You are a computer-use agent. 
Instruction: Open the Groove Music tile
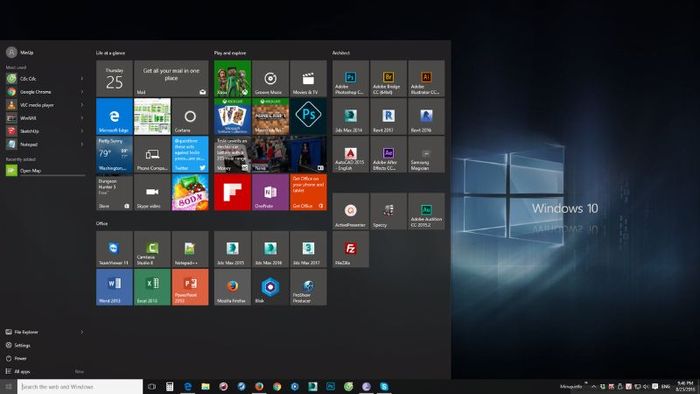coord(270,79)
